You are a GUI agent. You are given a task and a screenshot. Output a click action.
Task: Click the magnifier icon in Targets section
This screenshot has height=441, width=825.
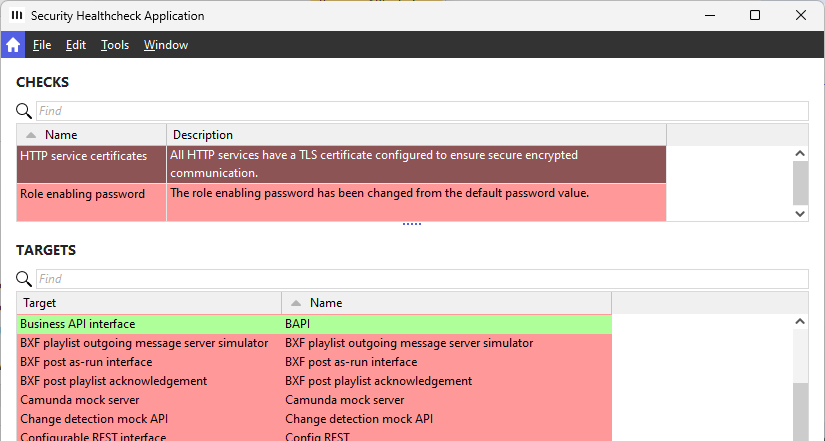(24, 279)
